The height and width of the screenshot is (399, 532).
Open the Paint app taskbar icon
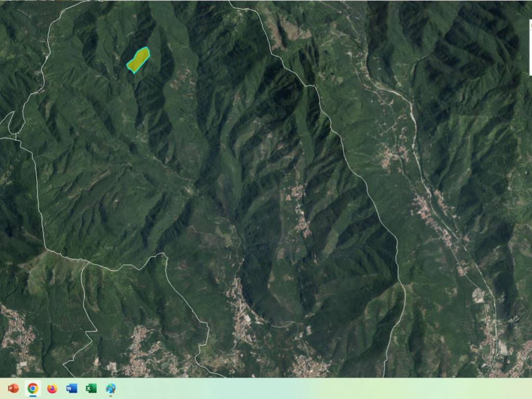pos(111,389)
